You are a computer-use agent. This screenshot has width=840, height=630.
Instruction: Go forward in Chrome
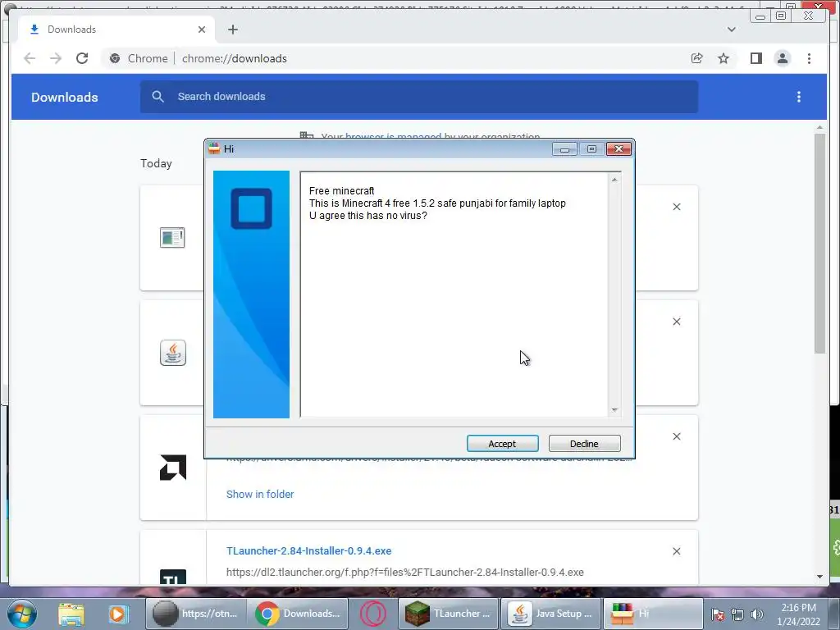coord(56,58)
